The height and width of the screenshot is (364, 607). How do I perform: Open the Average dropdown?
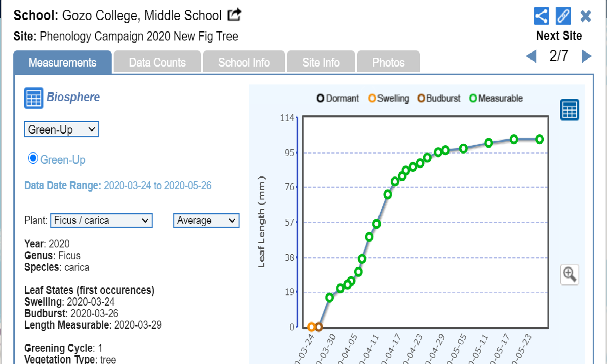206,220
